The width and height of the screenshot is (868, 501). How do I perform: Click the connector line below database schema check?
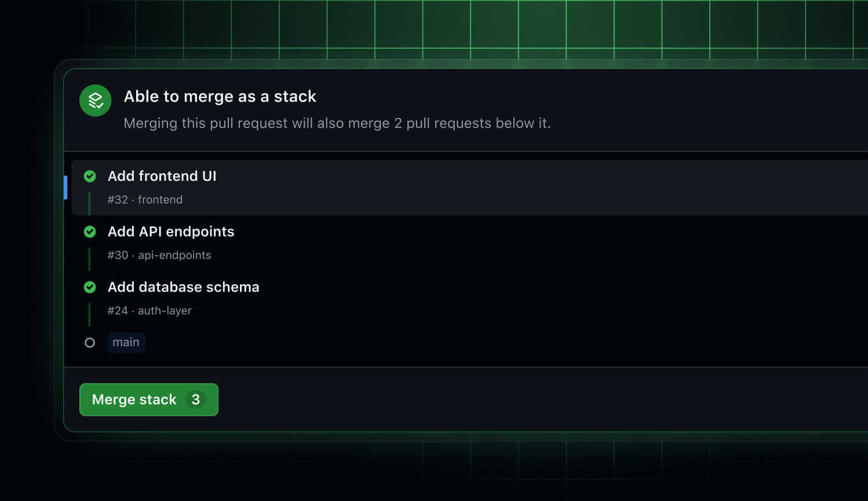click(89, 314)
